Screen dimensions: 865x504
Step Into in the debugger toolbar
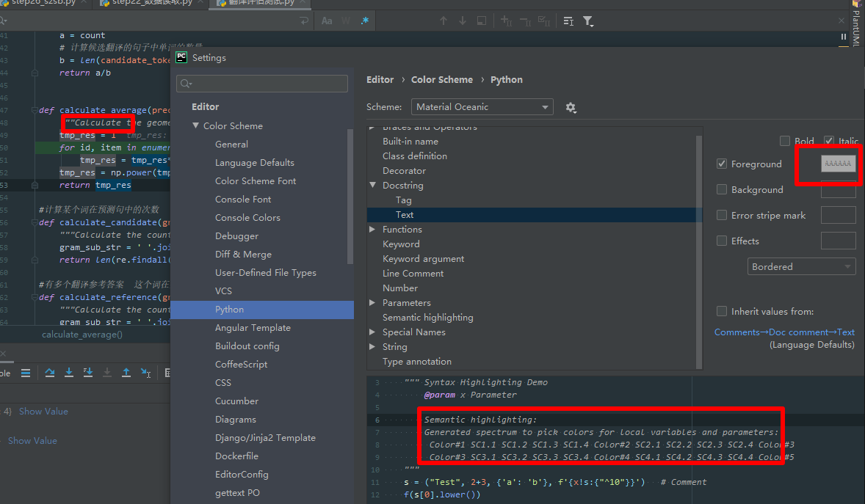[x=69, y=373]
